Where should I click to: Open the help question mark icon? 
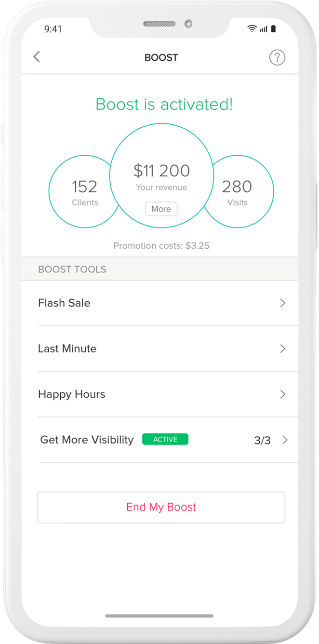point(277,58)
